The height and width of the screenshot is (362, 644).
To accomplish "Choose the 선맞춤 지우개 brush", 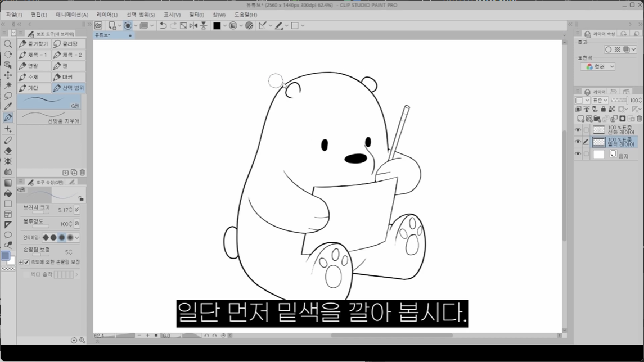I will 49,117.
